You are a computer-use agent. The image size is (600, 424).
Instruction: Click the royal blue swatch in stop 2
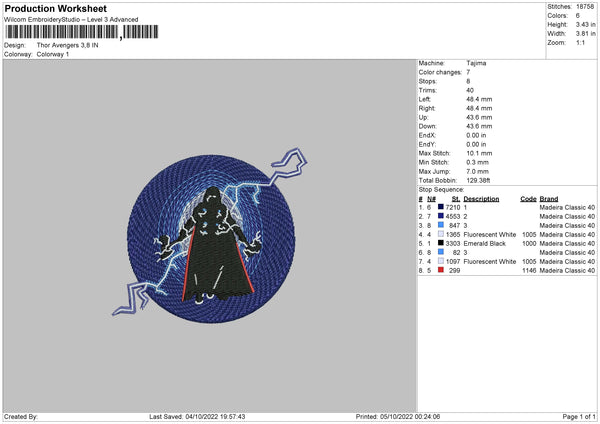click(441, 216)
